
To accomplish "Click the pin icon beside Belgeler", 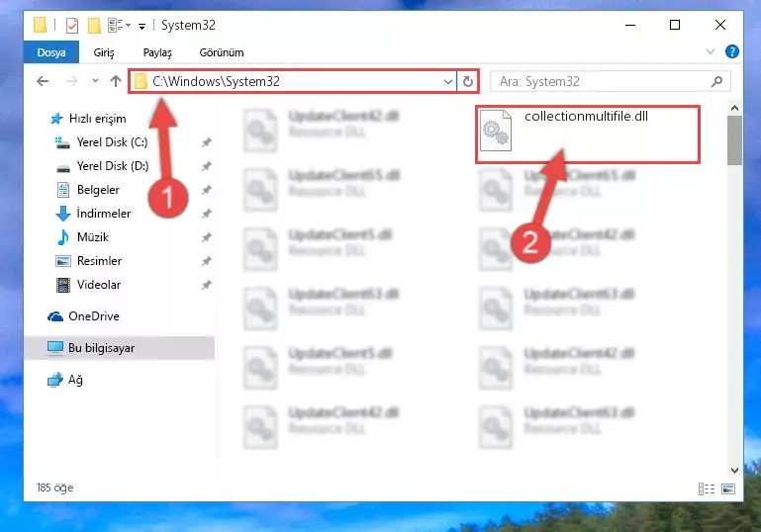I will click(x=207, y=190).
